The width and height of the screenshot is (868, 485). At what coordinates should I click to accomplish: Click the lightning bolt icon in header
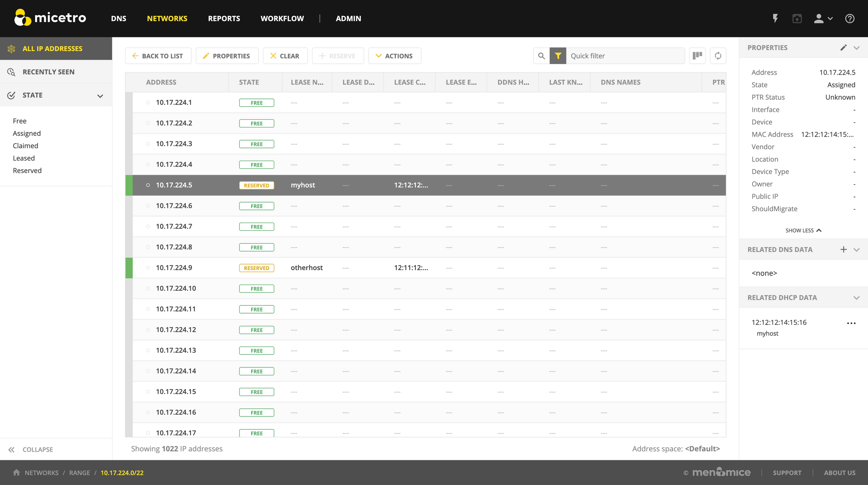(774, 18)
